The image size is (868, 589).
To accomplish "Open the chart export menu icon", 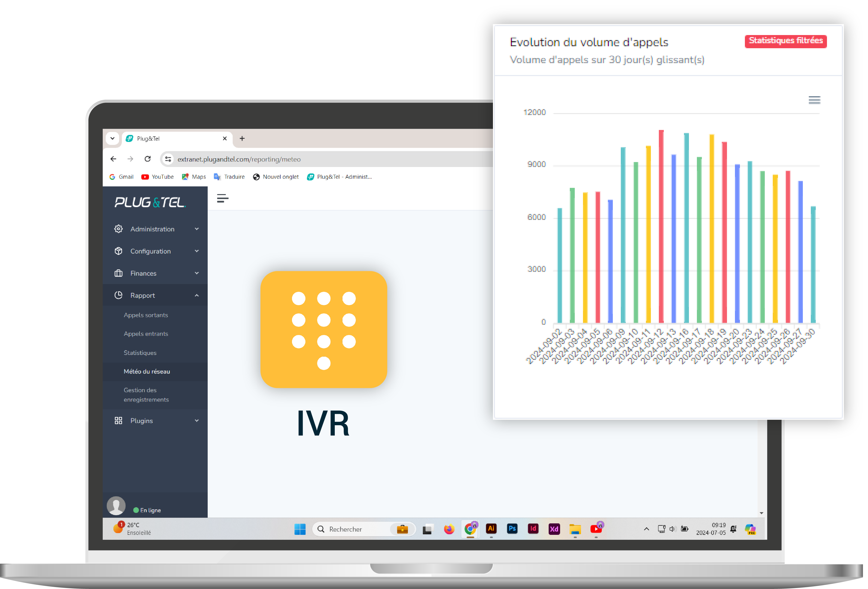I will (x=814, y=100).
